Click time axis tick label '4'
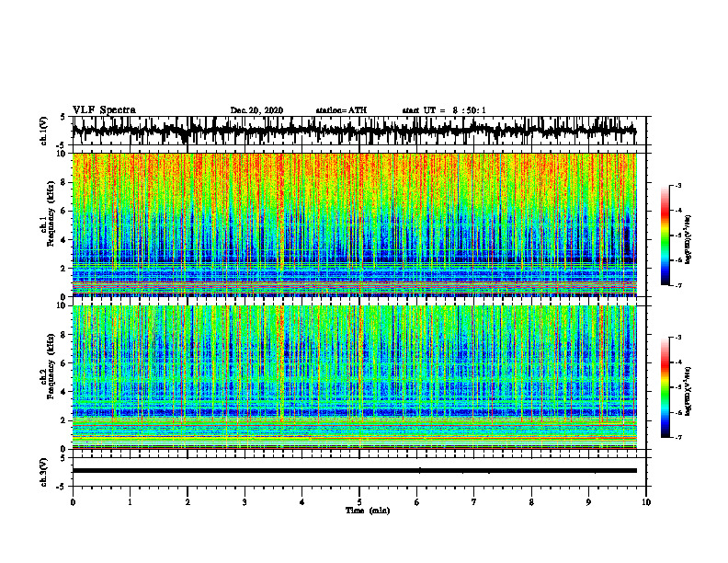728x563 pixels. coord(301,502)
